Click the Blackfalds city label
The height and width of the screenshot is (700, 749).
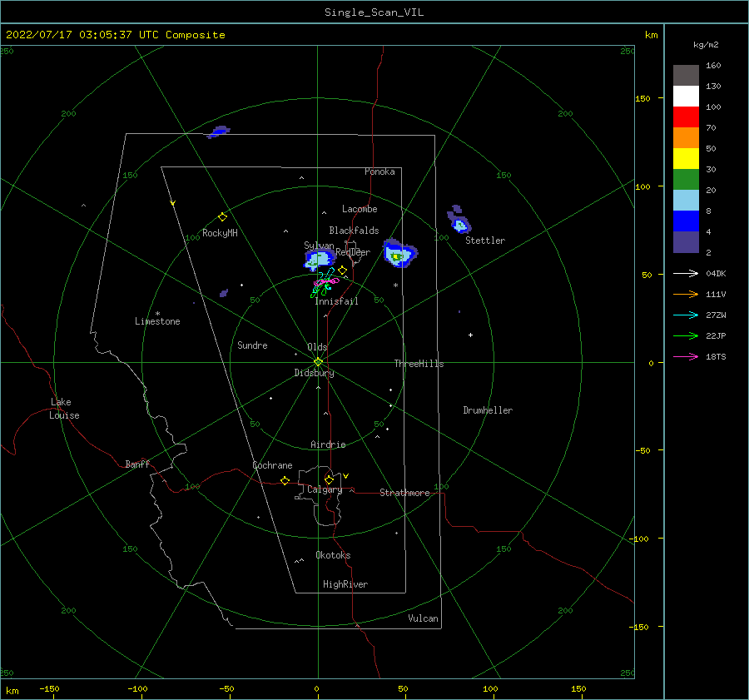click(354, 231)
